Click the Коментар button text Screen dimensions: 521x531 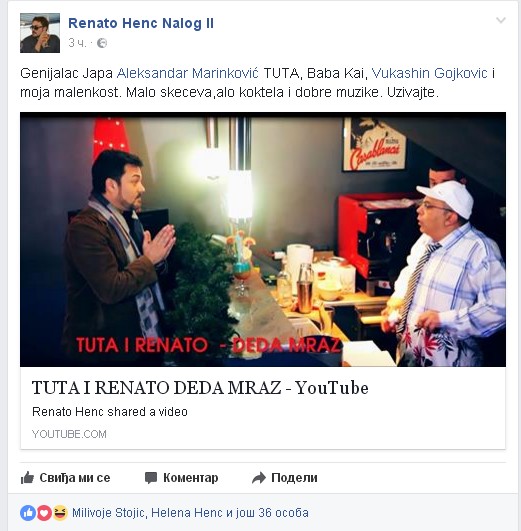click(x=191, y=478)
